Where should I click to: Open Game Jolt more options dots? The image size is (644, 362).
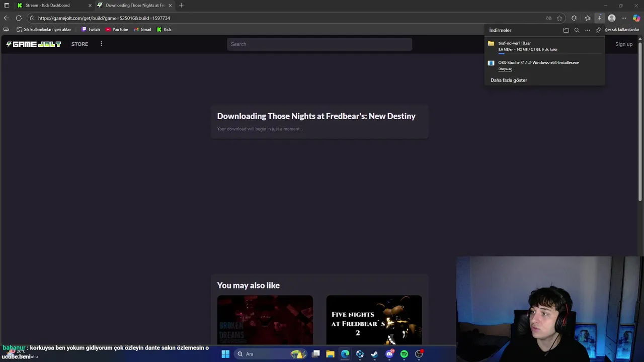point(101,44)
